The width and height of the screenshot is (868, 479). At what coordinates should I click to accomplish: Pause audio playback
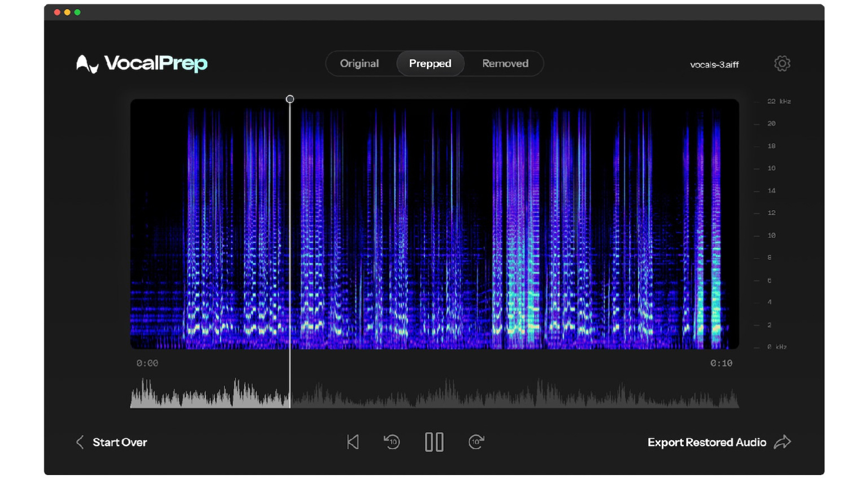[x=434, y=442]
